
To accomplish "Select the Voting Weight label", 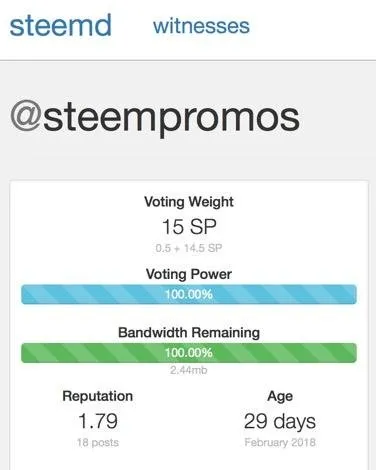I will 189,202.
